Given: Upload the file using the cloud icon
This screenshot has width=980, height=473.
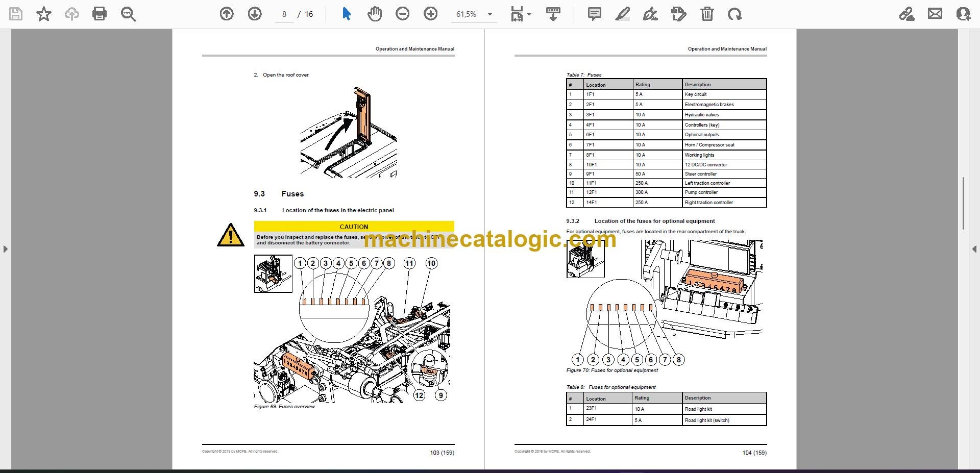Looking at the screenshot, I should pyautogui.click(x=71, y=14).
